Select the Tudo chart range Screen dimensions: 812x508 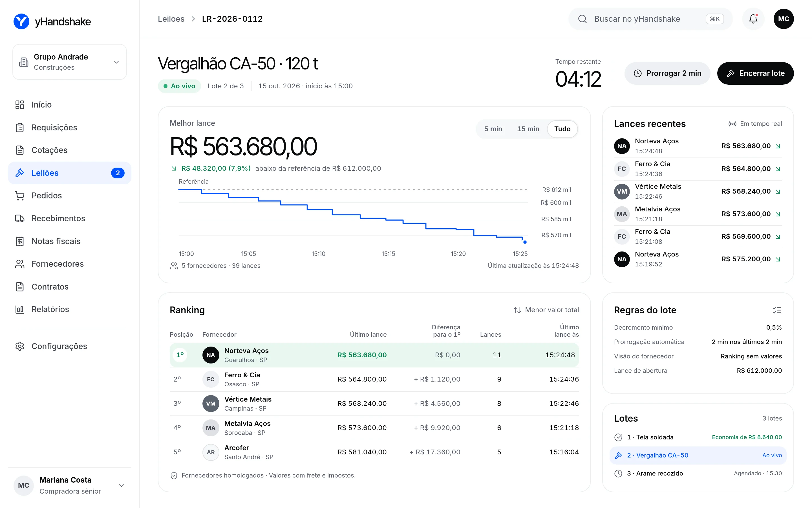pyautogui.click(x=562, y=129)
